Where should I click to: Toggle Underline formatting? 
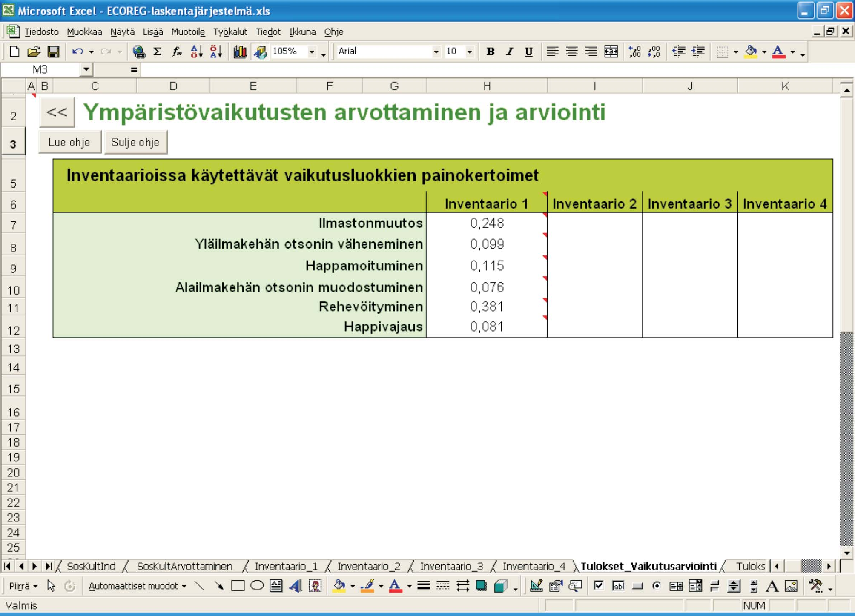[x=529, y=52]
